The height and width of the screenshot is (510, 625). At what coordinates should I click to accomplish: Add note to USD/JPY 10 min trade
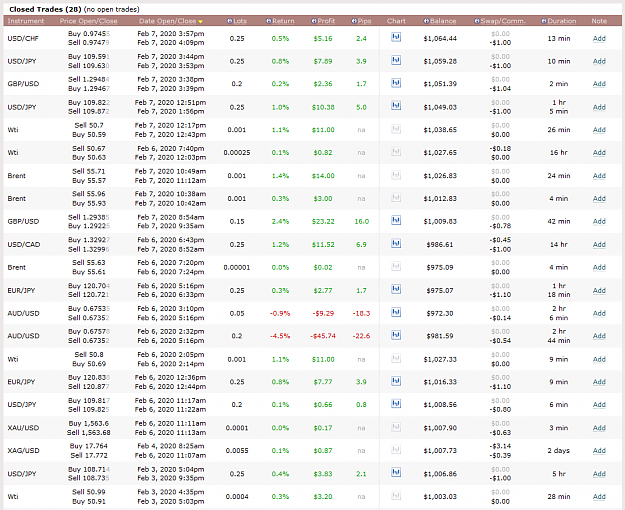(x=599, y=61)
